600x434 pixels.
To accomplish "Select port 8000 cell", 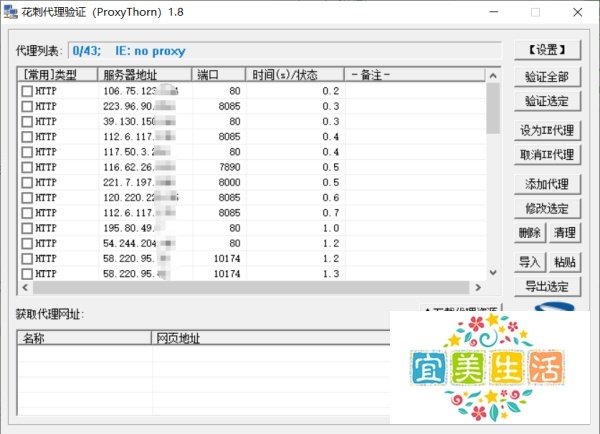I will pyautogui.click(x=230, y=183).
